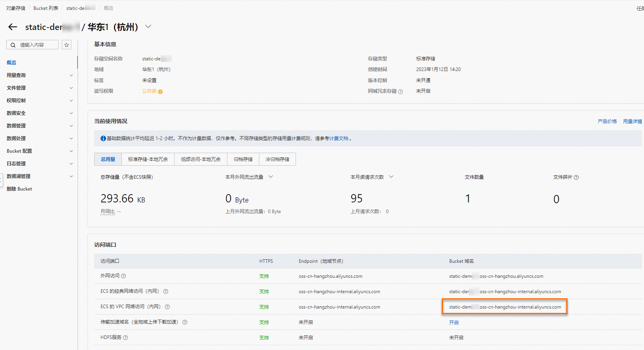Click the orange warning icon beside 公共读
644x350 pixels.
160,92
